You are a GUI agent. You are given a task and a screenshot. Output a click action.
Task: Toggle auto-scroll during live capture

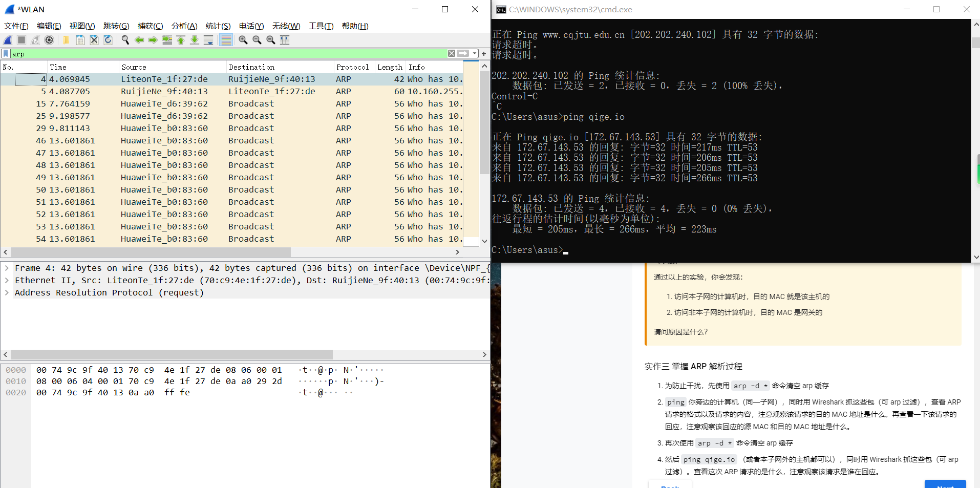click(208, 40)
